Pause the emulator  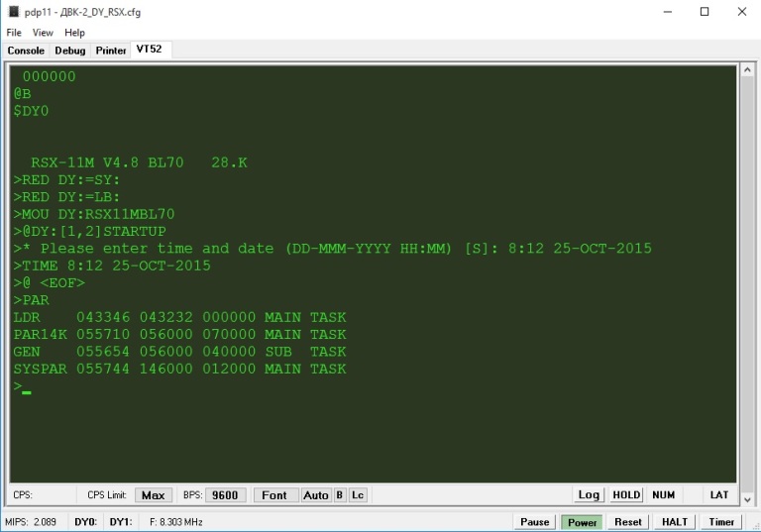coord(534,522)
